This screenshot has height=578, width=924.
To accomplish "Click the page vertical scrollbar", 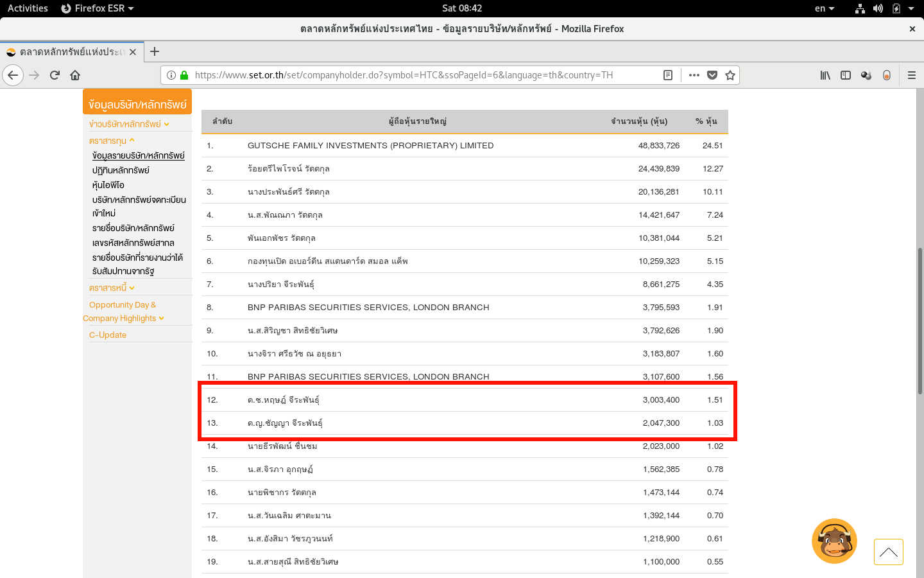I will click(x=920, y=320).
